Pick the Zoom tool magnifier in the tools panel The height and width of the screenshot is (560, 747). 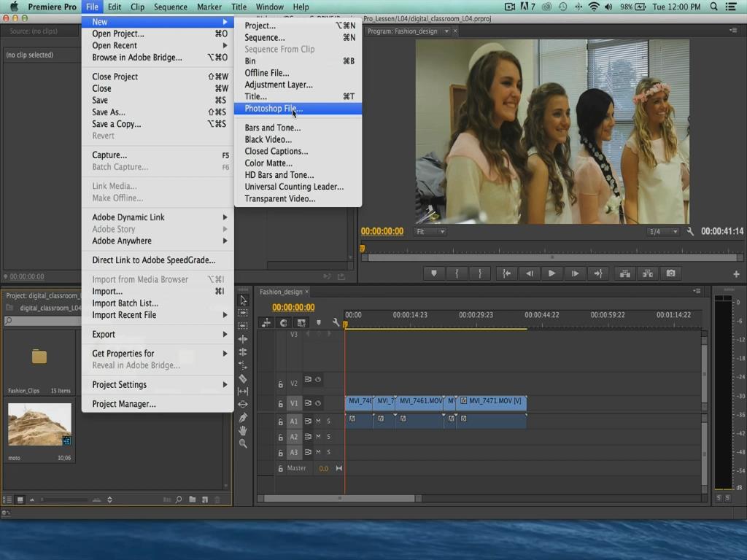[243, 443]
